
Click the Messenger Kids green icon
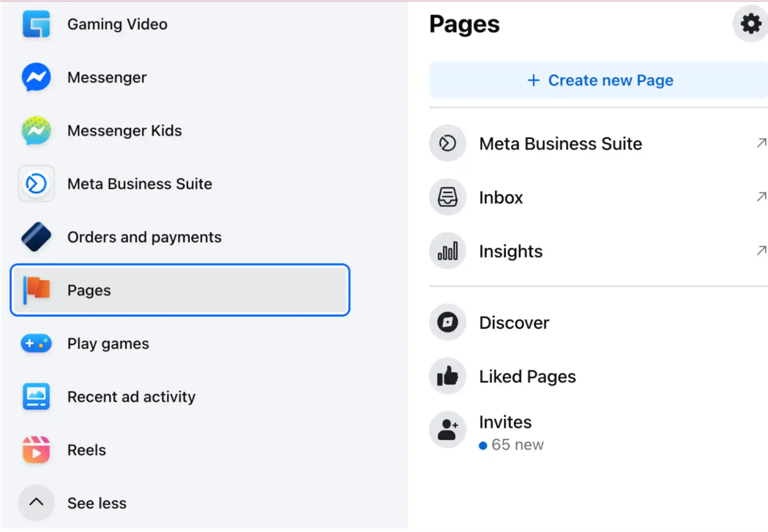point(36,131)
